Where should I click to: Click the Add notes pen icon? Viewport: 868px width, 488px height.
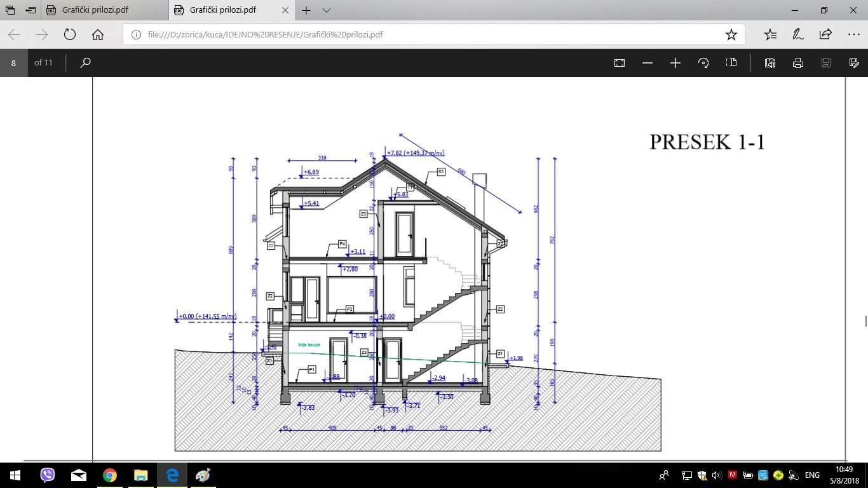[798, 34]
